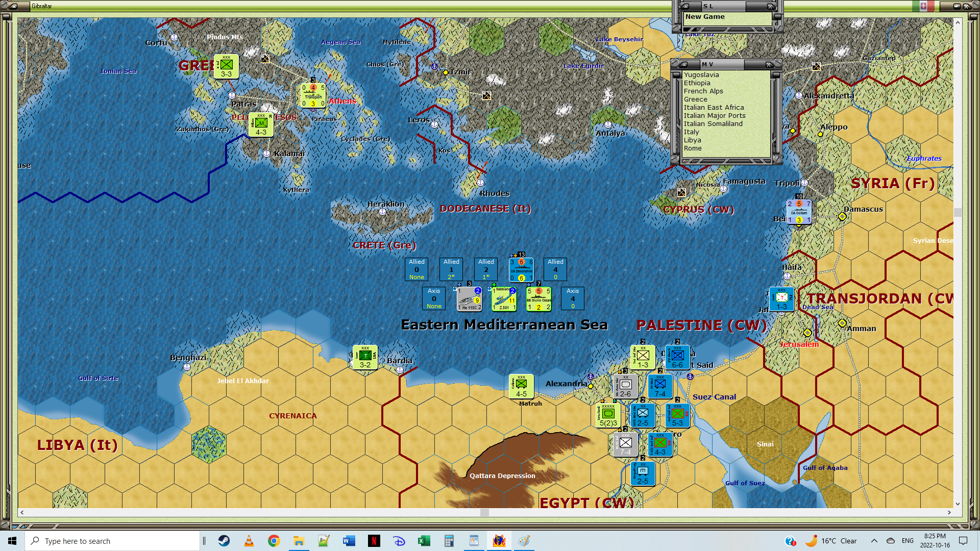This screenshot has height=551, width=980.
Task: Select the 4-5 unit at Matruh
Action: (521, 386)
